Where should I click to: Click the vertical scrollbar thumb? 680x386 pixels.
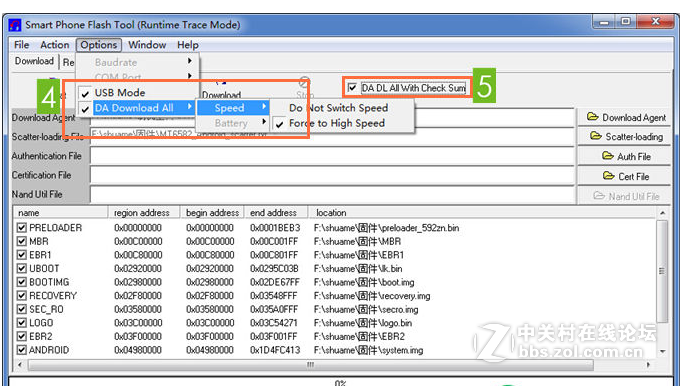(662, 271)
